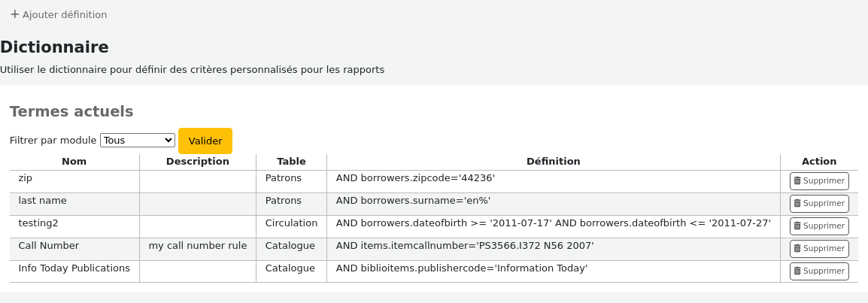Click the Info Today Publications name cell
Image resolution: width=868 pixels, height=303 pixels.
[x=74, y=268]
